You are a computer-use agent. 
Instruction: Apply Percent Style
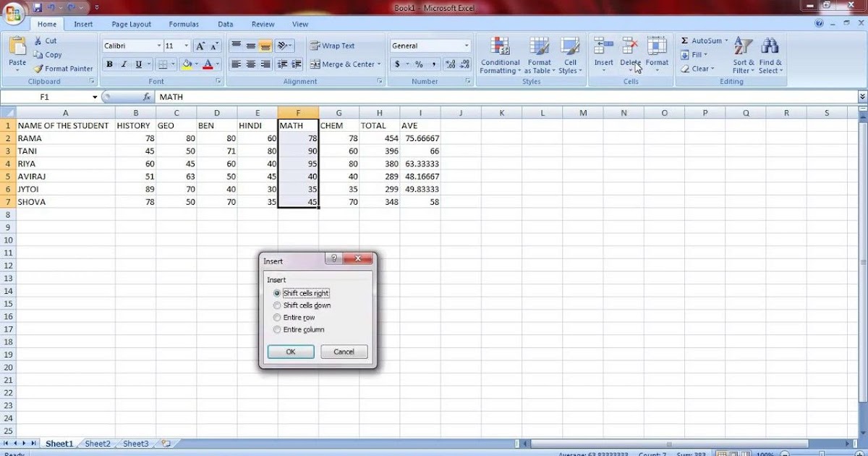click(419, 64)
